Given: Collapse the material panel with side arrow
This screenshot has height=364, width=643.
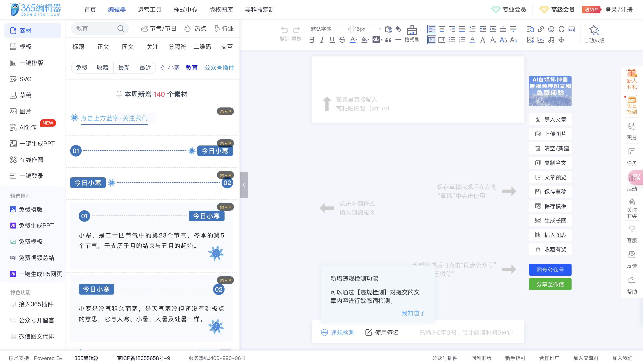Looking at the screenshot, I should (x=244, y=185).
